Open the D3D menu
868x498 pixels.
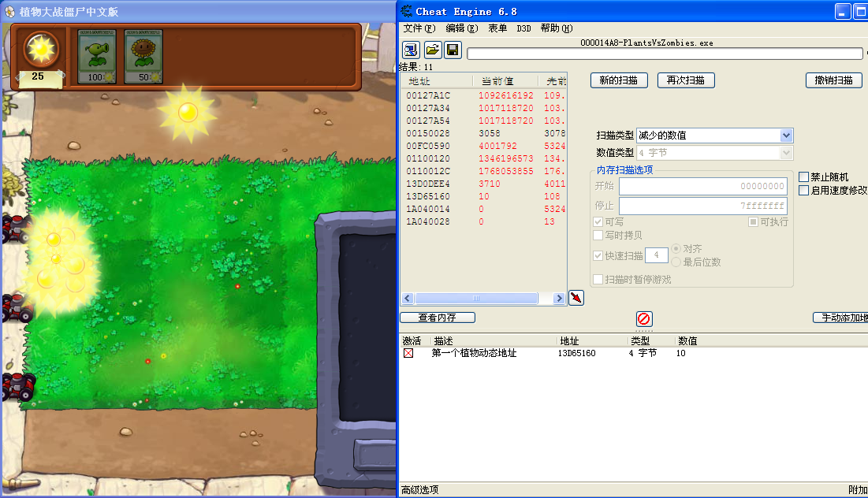[523, 28]
